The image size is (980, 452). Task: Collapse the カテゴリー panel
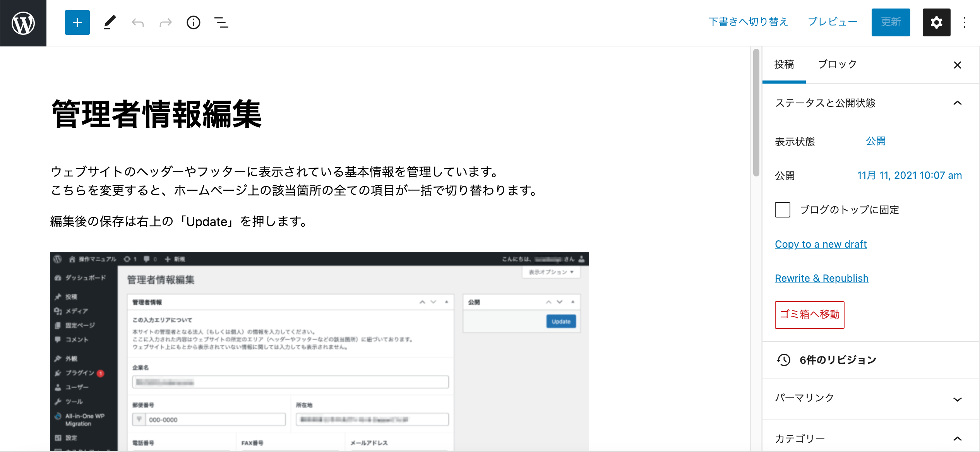pos(957,438)
